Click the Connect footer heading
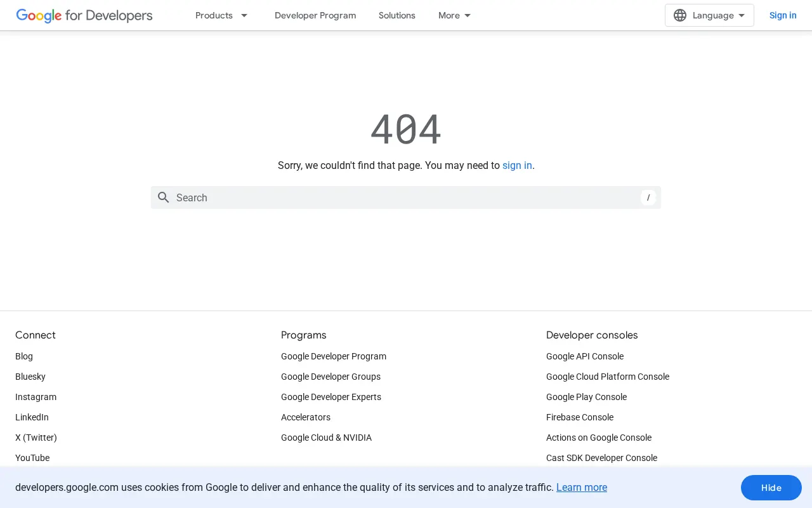The height and width of the screenshot is (508, 812). click(36, 335)
